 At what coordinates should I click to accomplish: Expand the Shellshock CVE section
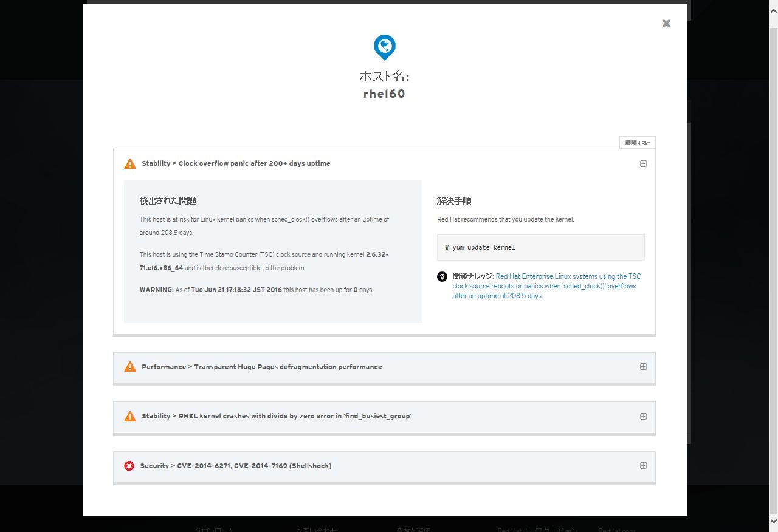click(643, 466)
